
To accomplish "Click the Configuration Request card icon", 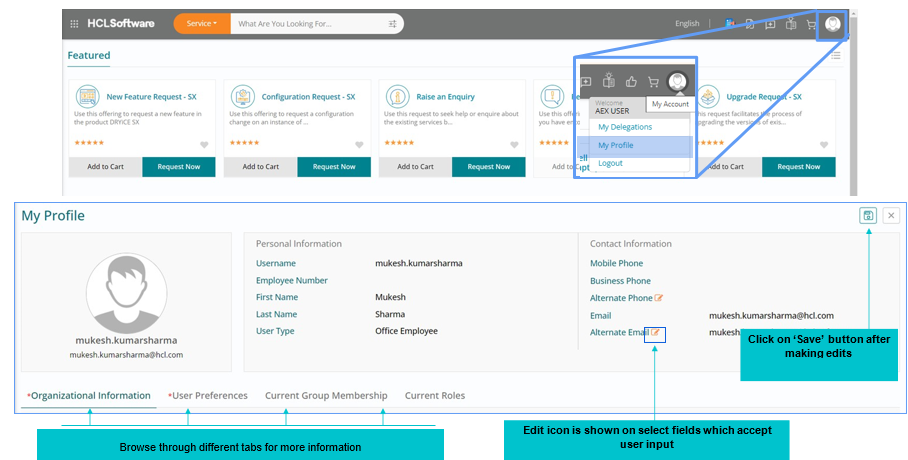I will 243,97.
